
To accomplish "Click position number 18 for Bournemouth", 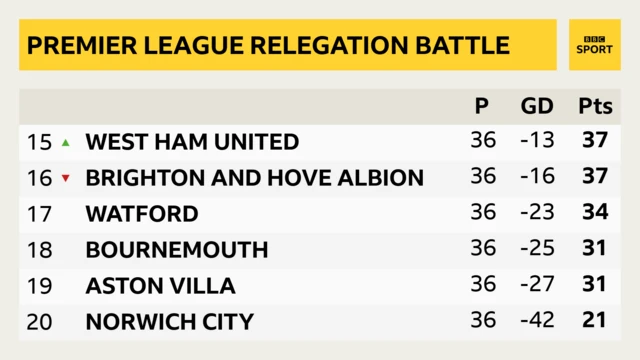I will [40, 250].
